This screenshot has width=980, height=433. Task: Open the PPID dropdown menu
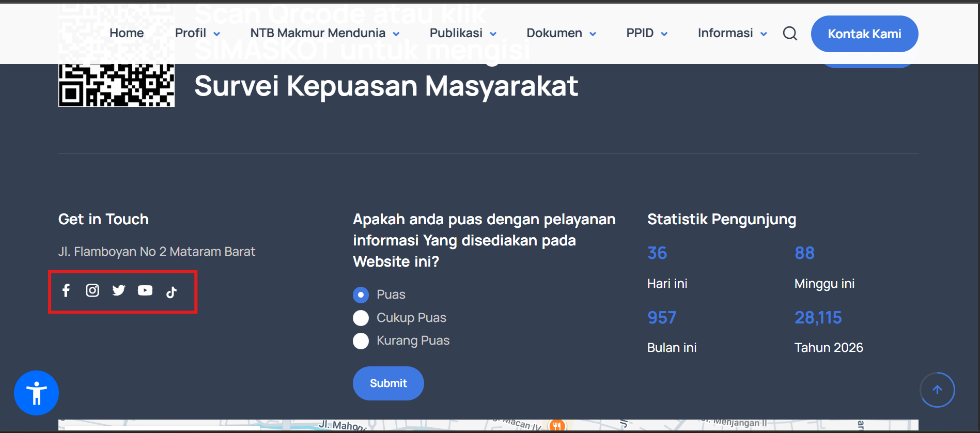pyautogui.click(x=647, y=33)
